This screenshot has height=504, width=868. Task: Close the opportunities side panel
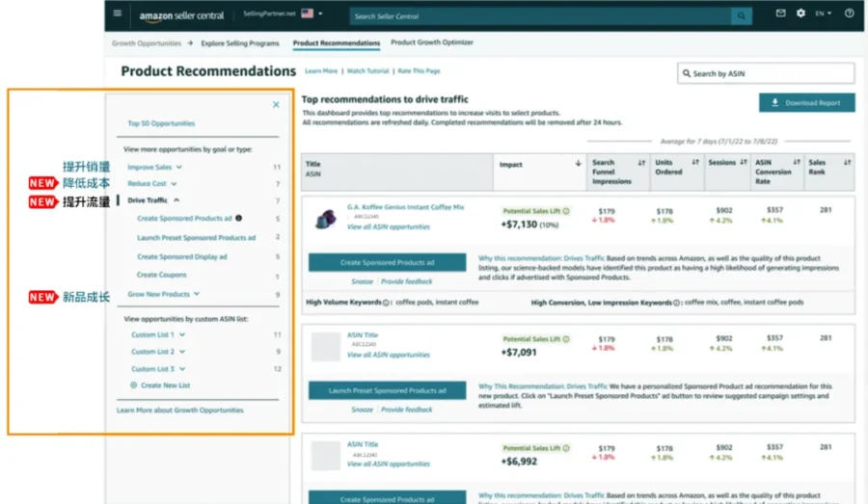tap(276, 105)
